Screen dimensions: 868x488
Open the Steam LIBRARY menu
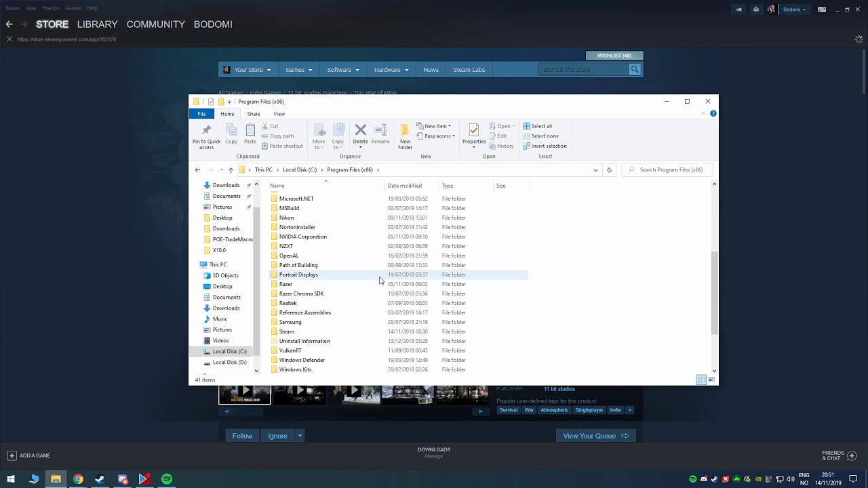click(x=97, y=24)
